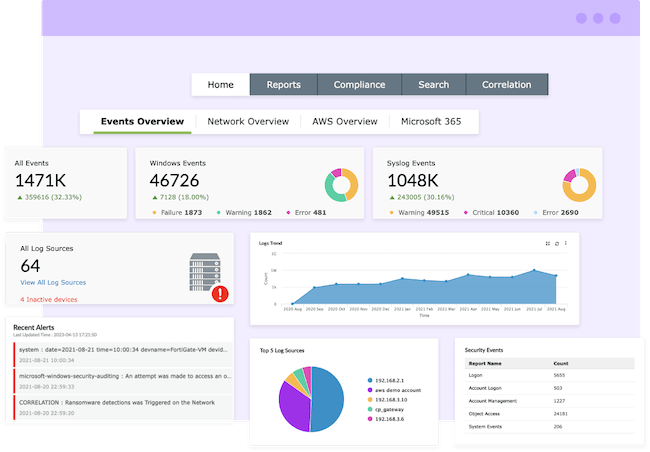Refresh the Logs Trend chart
This screenshot has height=452, width=650.
(x=556, y=243)
